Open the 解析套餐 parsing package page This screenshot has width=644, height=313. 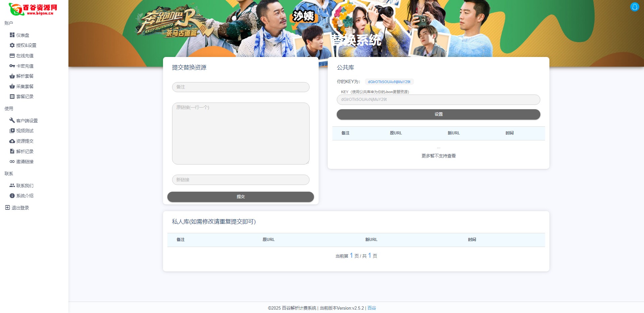point(24,76)
